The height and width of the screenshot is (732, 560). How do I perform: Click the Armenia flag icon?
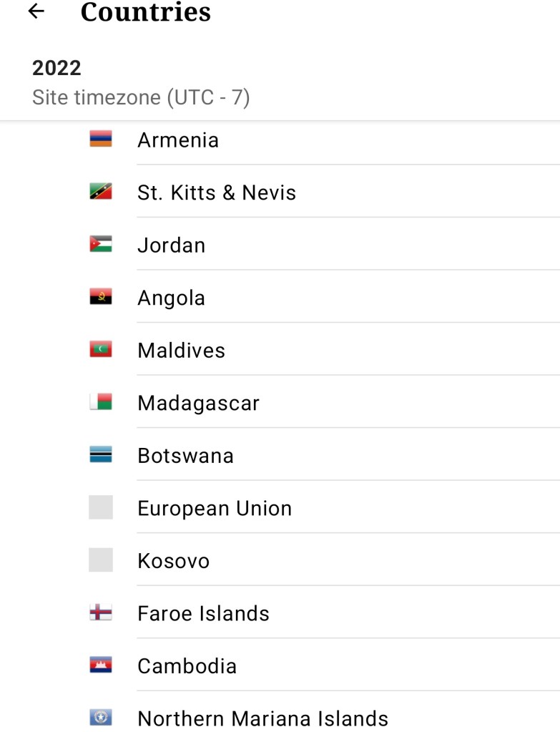(x=101, y=140)
